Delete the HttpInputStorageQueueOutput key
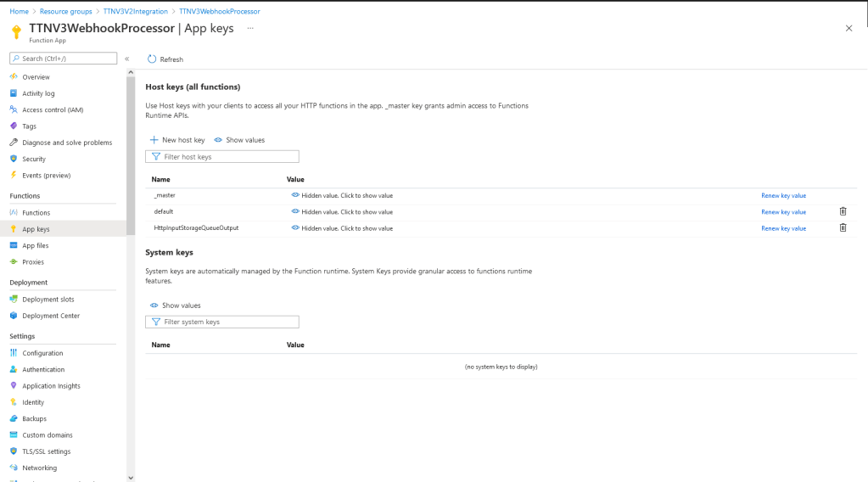868x482 pixels. coord(843,227)
